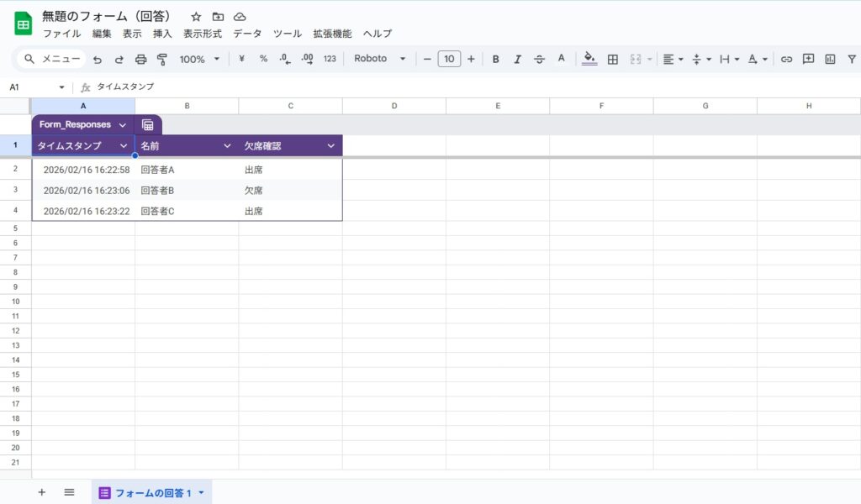
Task: Click the cell containing 回答者B
Action: 186,191
